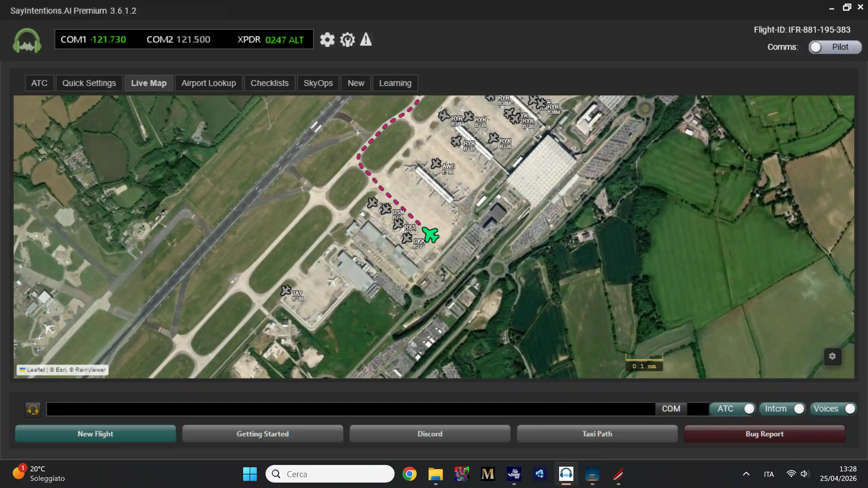
Task: Open the Airport Lookup tab
Action: [209, 83]
